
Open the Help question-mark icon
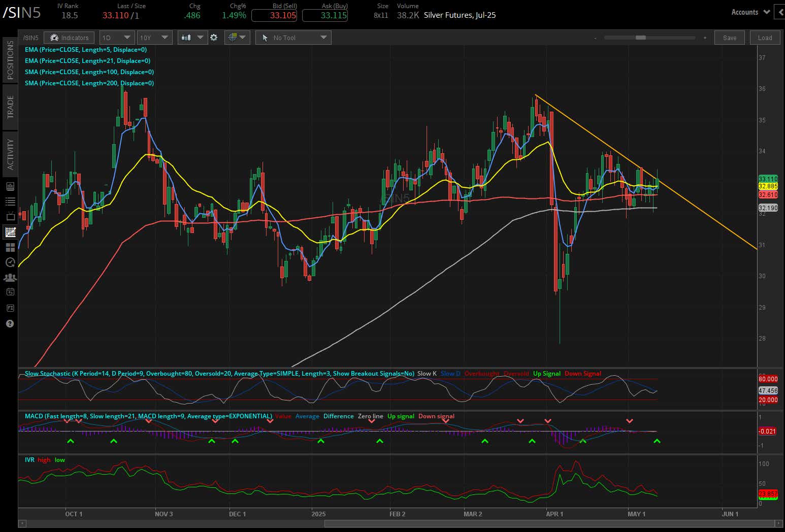click(x=10, y=323)
